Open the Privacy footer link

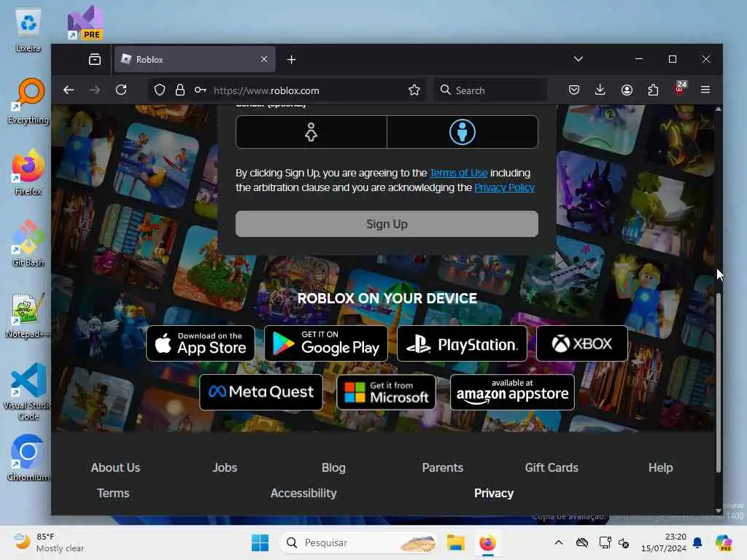[494, 494]
